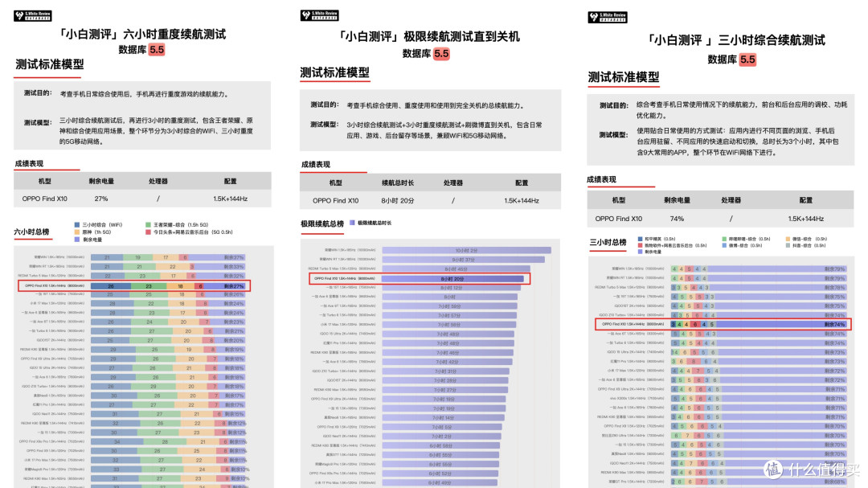Image resolution: width=868 pixels, height=488 pixels.
Task: Click the 测试标准模型 heading in the six-hour panel
Action: click(x=50, y=64)
